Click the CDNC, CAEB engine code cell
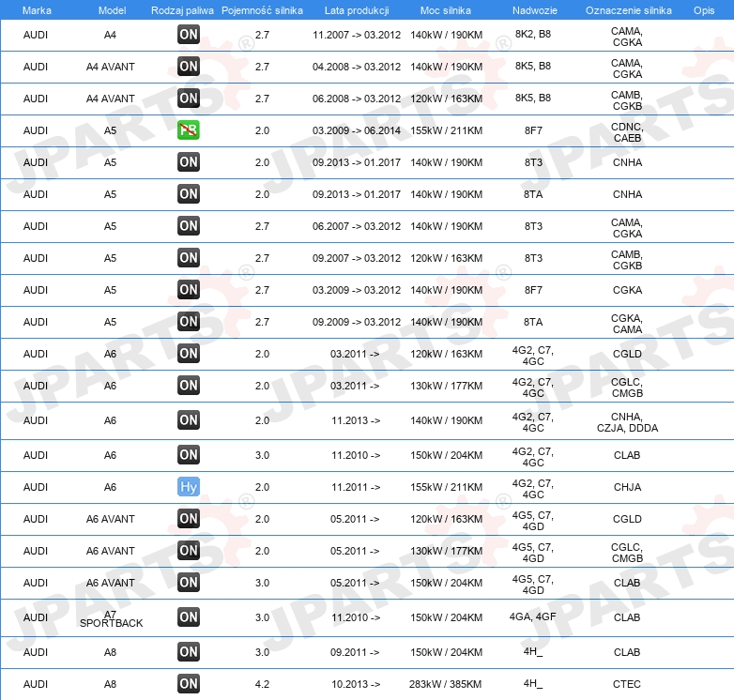The height and width of the screenshot is (700, 734). 627,132
